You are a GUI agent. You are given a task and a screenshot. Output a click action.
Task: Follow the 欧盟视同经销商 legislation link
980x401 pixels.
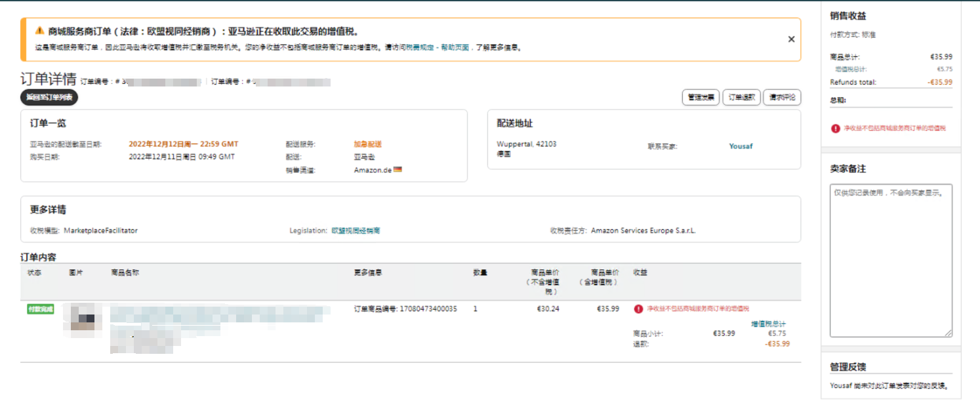pos(356,231)
